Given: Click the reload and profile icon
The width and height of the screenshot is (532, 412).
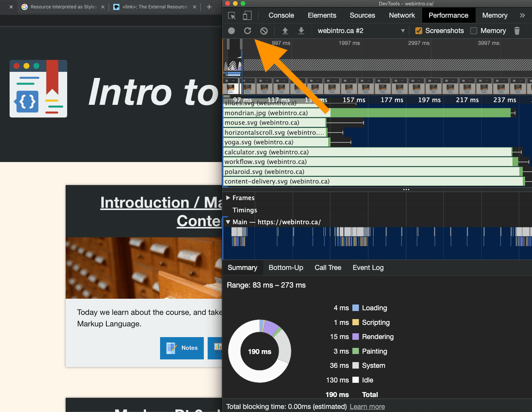Looking at the screenshot, I should pyautogui.click(x=248, y=31).
